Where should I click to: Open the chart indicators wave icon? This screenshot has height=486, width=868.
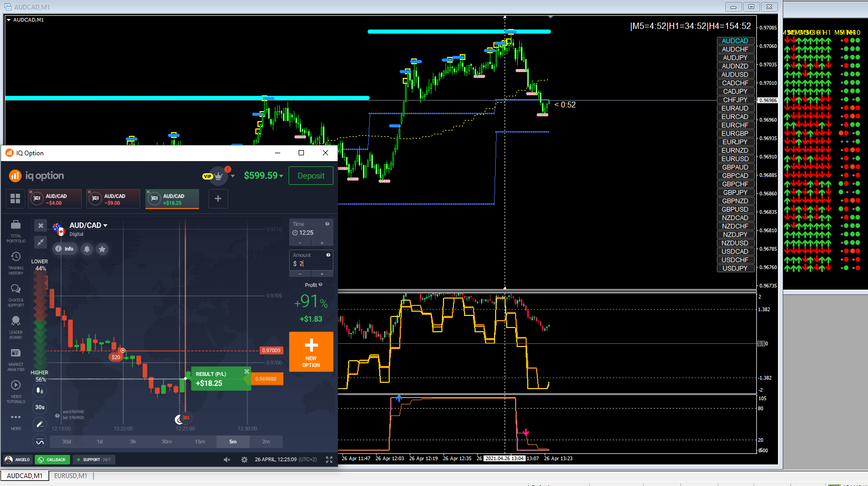pos(40,441)
